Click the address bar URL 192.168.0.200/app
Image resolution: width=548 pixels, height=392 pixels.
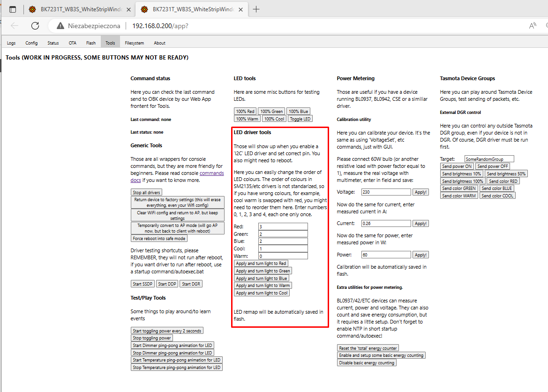[160, 26]
